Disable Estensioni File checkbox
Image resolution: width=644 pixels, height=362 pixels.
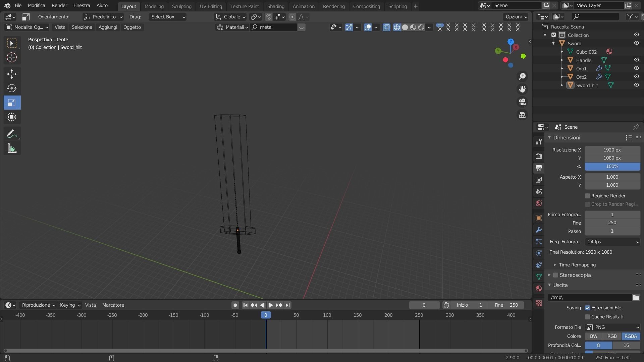point(587,308)
